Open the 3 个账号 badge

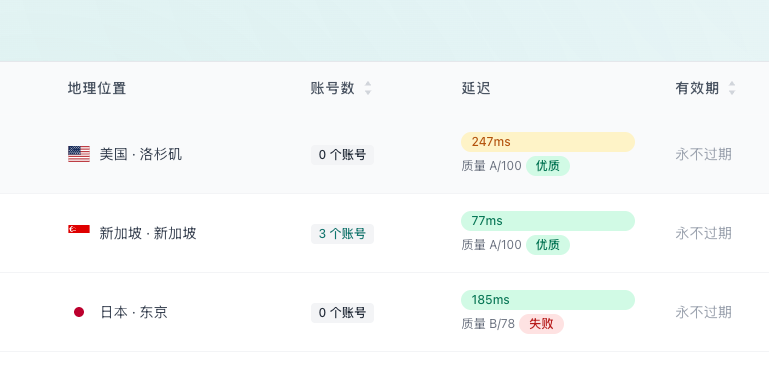click(x=342, y=234)
